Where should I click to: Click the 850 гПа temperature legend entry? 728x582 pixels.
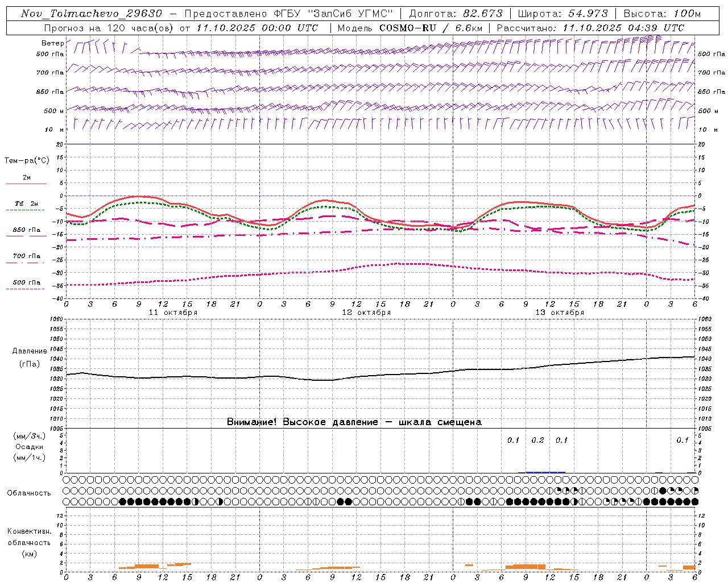(26, 232)
